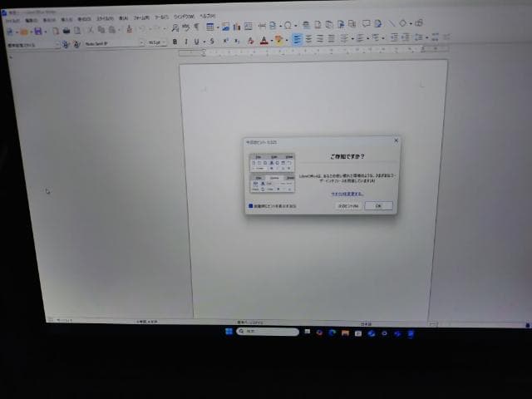532x399 pixels.
Task: Click the Insert Table grid icon
Action: (210, 27)
